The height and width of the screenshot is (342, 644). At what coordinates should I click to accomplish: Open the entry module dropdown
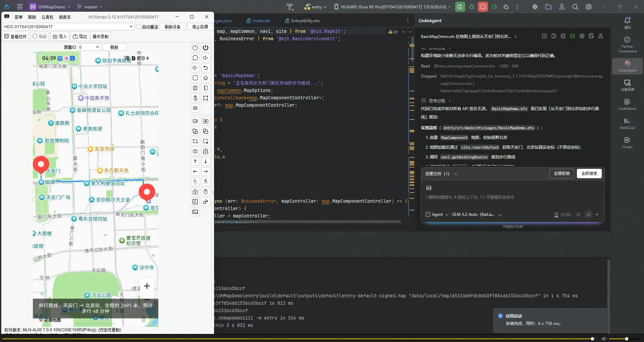pyautogui.click(x=316, y=7)
